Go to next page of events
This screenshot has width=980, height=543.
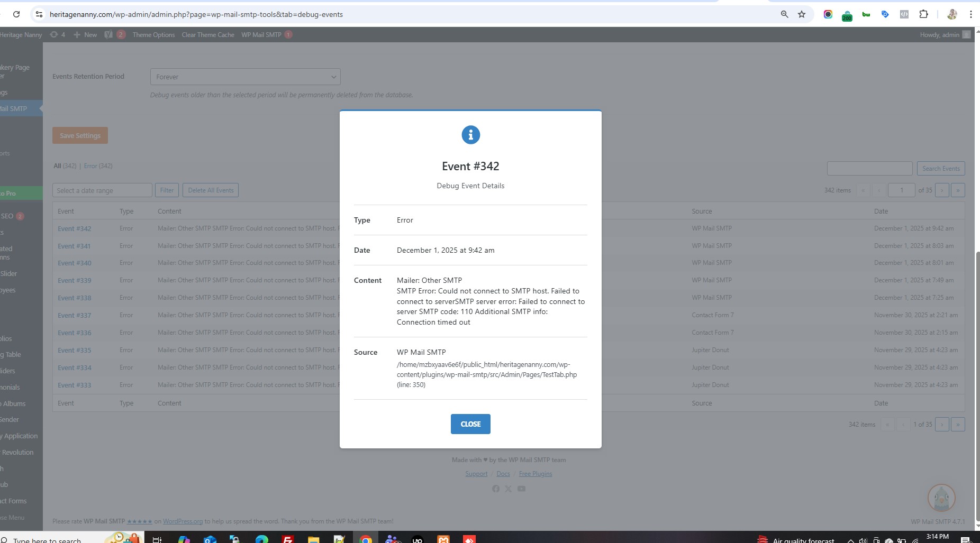coord(941,190)
